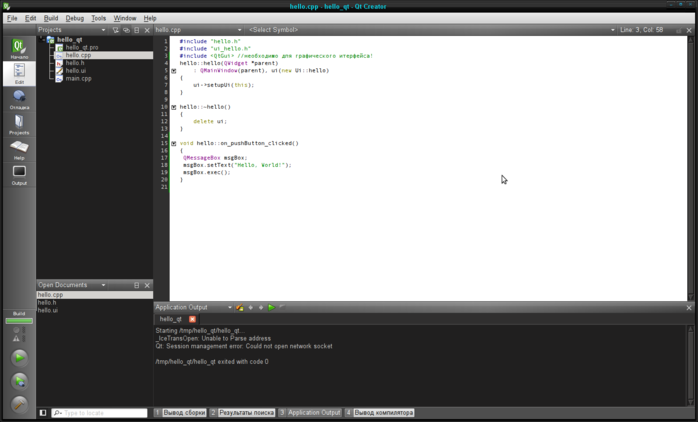Open the Output mode in sidebar

click(x=19, y=174)
